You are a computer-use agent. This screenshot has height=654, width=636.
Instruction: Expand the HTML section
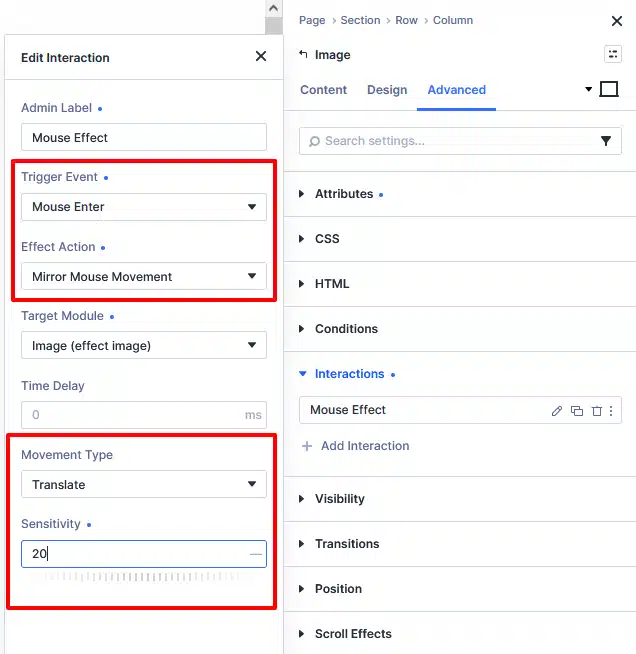[460, 284]
